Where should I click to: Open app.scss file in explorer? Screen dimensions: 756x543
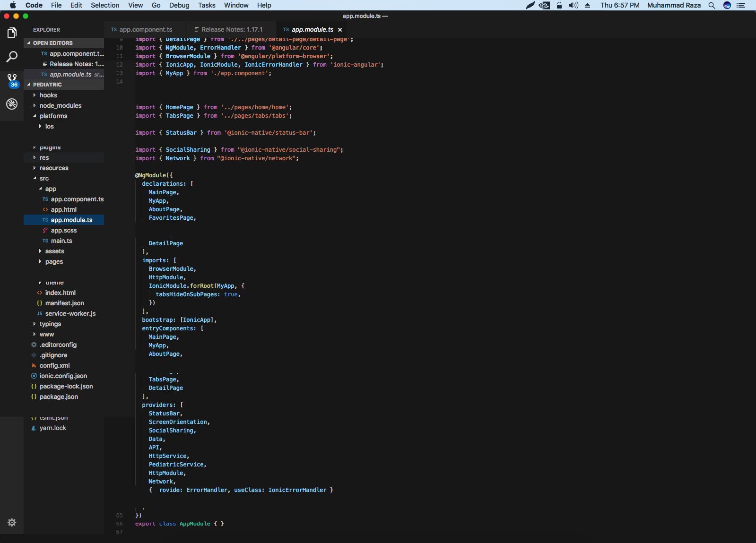(63, 231)
